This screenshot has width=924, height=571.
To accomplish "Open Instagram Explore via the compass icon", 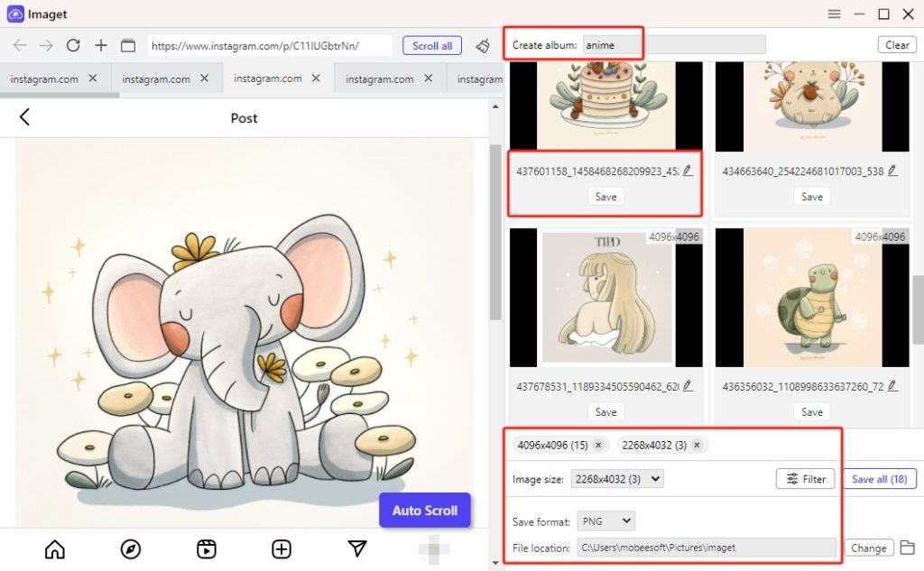I will point(131,548).
